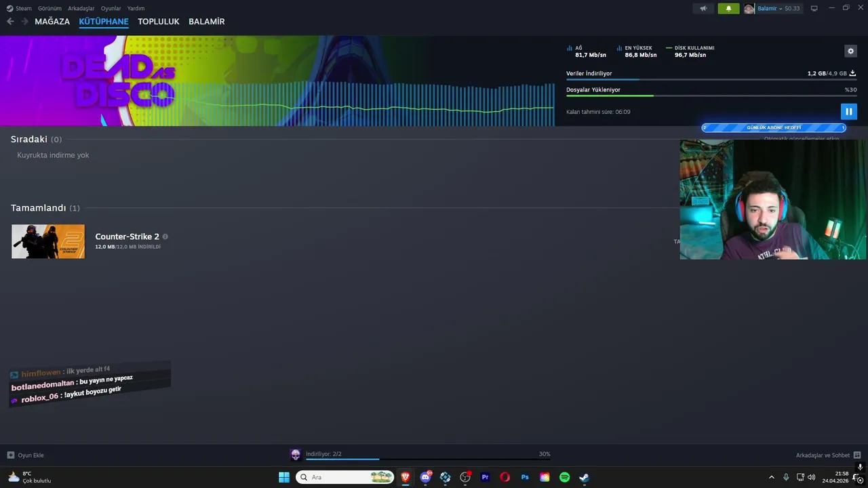Image resolution: width=868 pixels, height=488 pixels.
Task: Click the bottom İndiriliyor 2/2 progress bar
Action: [x=428, y=460]
